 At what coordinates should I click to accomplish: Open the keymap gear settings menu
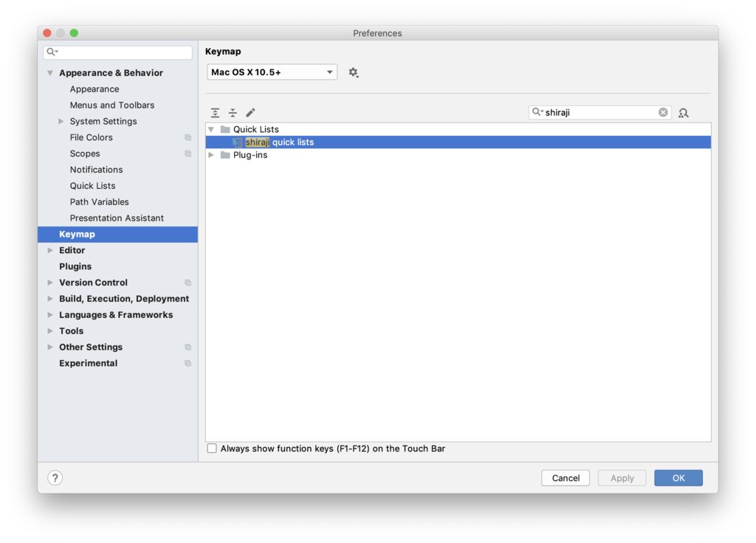tap(354, 72)
